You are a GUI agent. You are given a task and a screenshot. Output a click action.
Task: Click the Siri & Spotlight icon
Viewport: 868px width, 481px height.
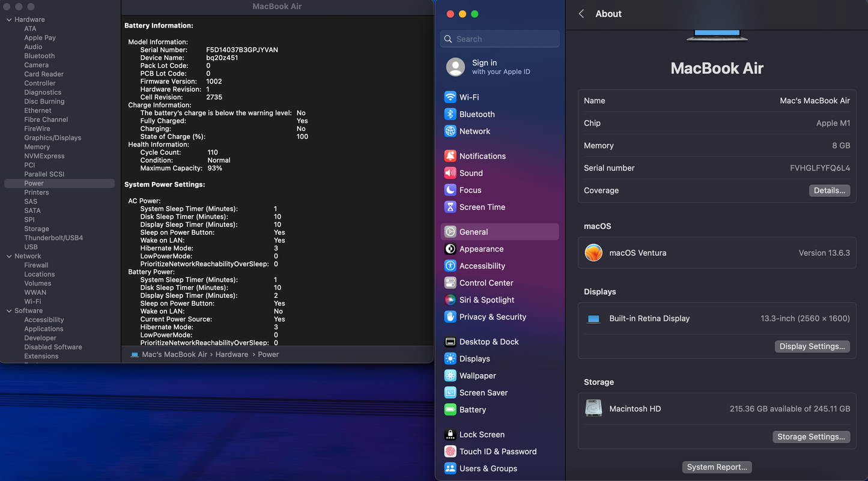(450, 300)
